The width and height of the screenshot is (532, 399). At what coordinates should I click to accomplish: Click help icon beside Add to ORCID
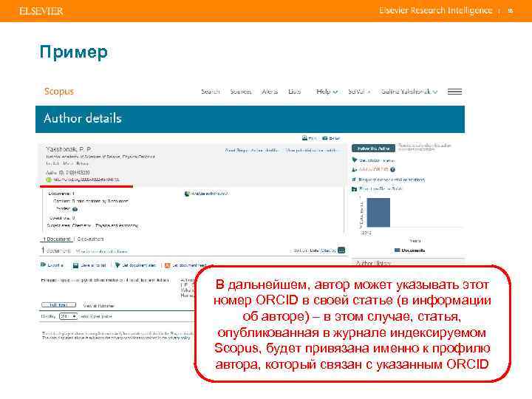point(392,169)
